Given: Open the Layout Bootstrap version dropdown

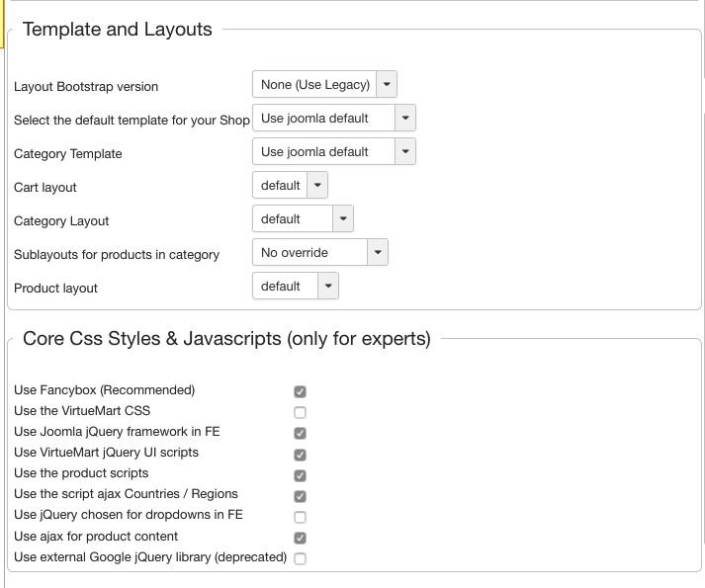Looking at the screenshot, I should pos(324,85).
